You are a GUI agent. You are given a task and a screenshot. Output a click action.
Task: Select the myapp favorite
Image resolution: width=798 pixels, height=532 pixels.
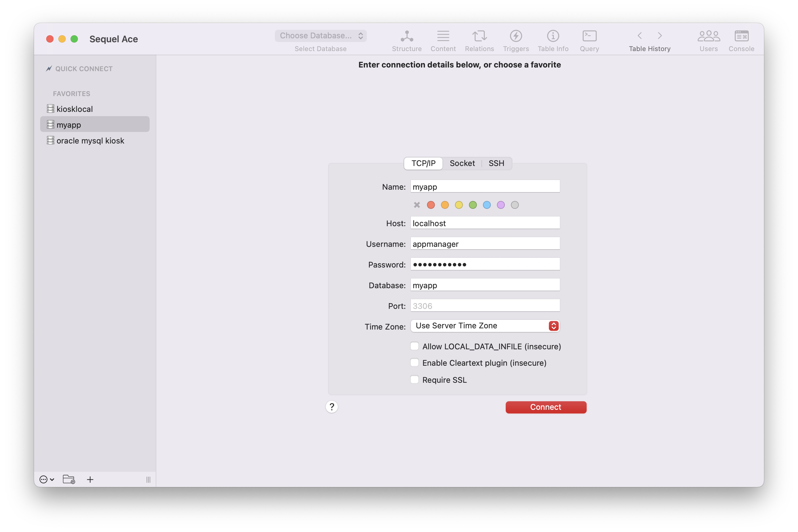[x=95, y=124]
